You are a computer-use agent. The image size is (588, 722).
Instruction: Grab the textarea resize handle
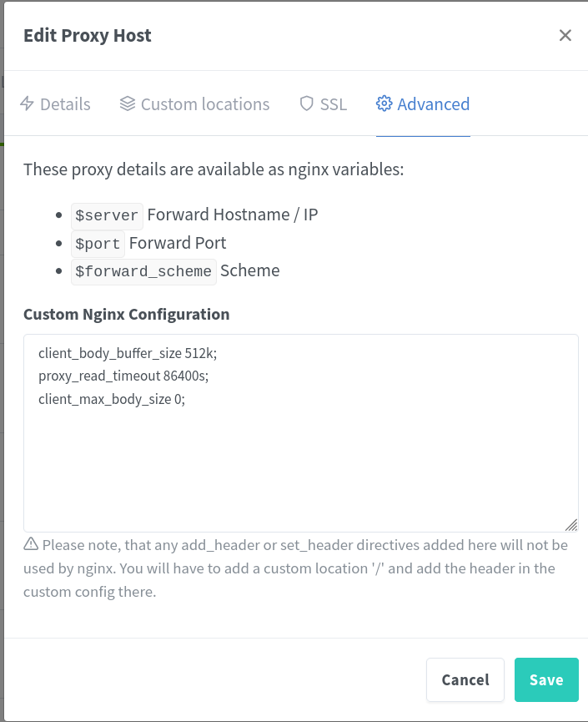tap(571, 525)
